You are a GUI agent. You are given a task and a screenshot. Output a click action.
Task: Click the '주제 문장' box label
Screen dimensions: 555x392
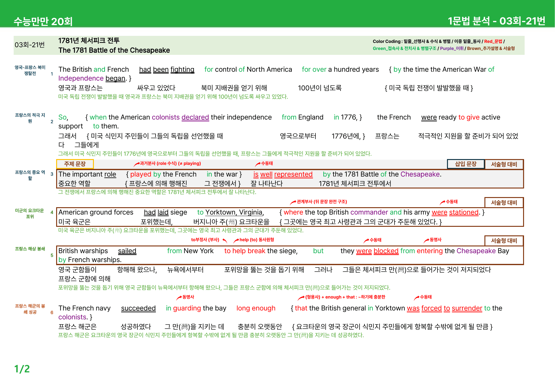[75, 164]
